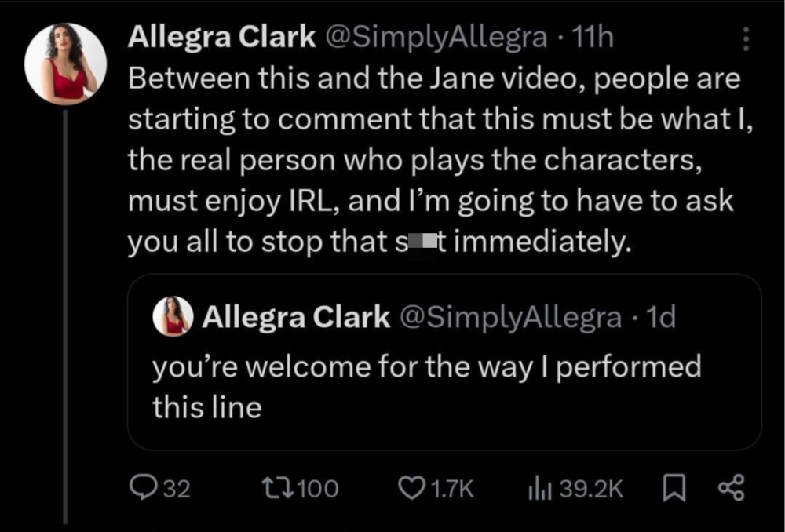Click the reply speech bubble icon
The image size is (785, 532).
[x=144, y=490]
